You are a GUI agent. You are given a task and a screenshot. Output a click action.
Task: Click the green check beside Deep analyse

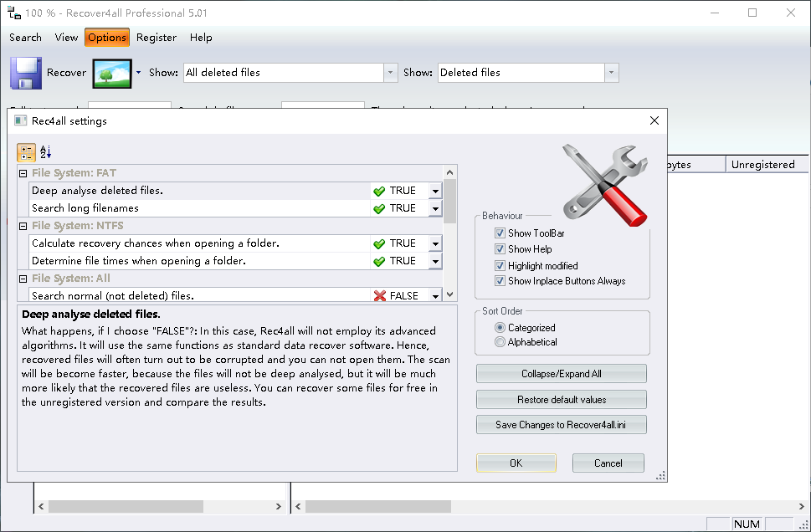[x=379, y=191]
